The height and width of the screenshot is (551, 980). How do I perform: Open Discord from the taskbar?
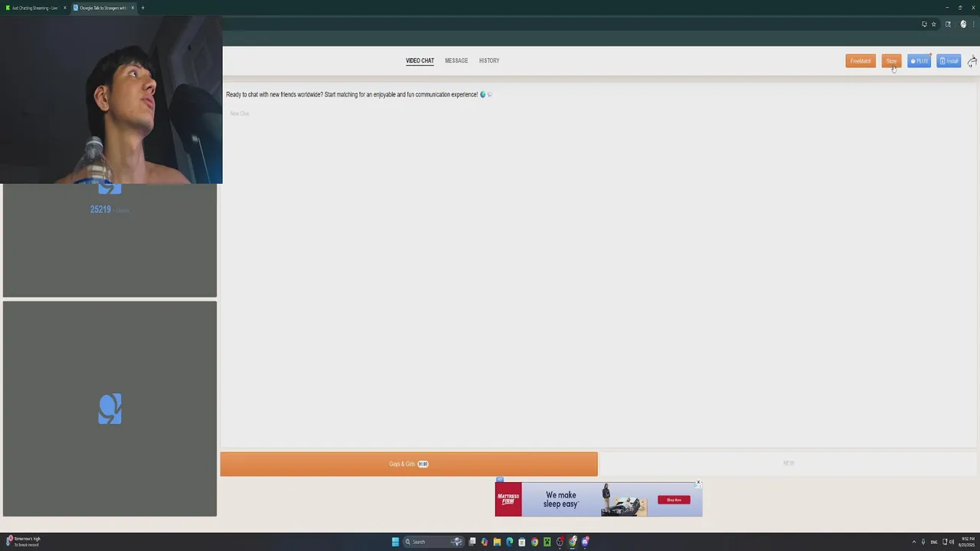(586, 542)
